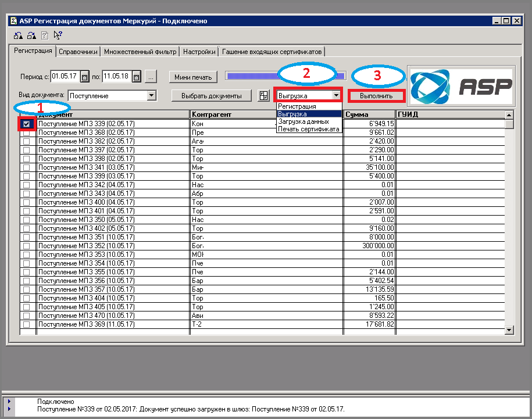Click the check-all grid icon near Выбрать документы
This screenshot has width=532, height=419.
coord(263,95)
